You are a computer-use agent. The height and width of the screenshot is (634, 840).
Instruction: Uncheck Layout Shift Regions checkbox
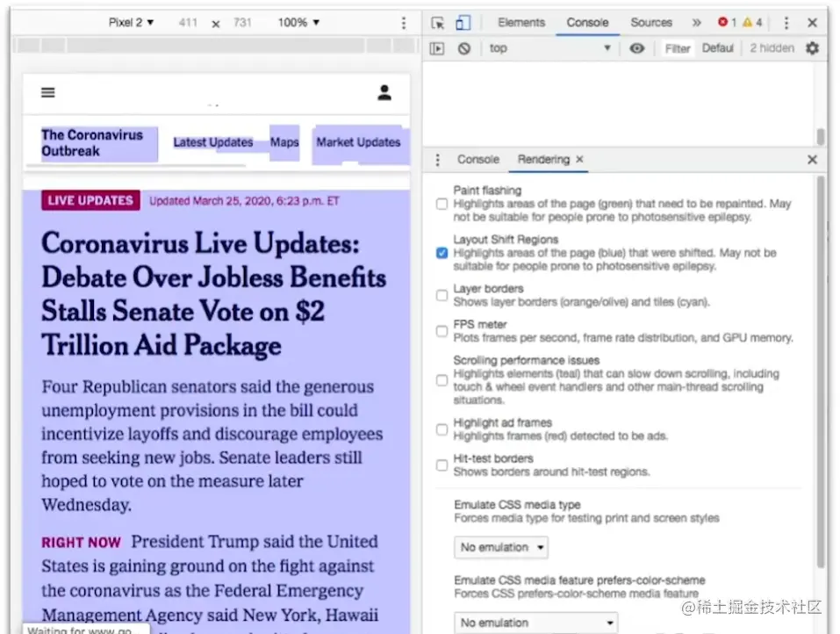point(442,252)
